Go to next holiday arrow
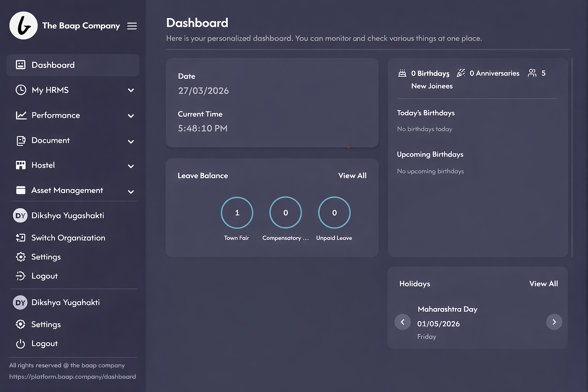Screen dimensions: 588x392 (x=554, y=322)
